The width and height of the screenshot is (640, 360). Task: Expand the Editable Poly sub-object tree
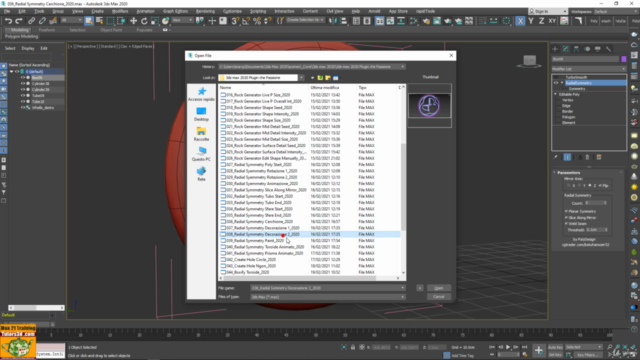(556, 94)
